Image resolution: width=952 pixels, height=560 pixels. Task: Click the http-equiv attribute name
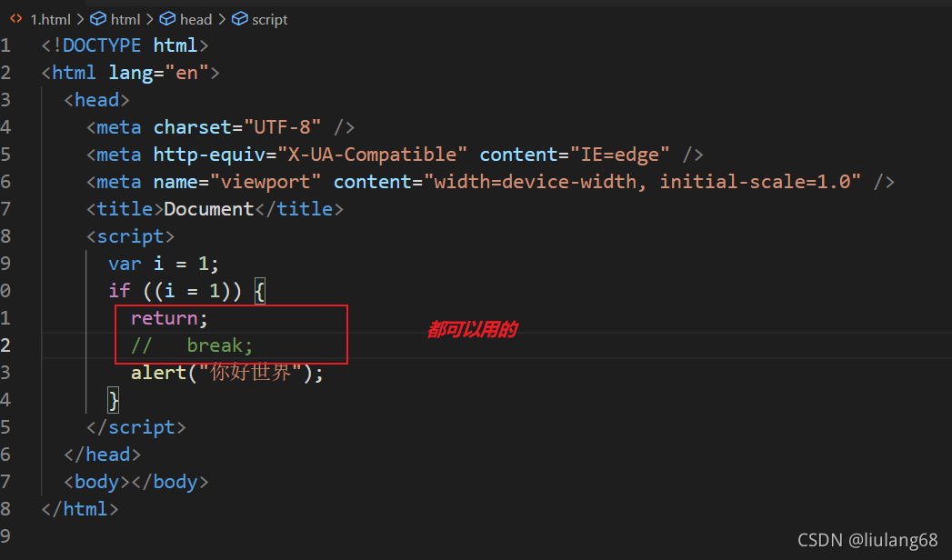click(209, 155)
